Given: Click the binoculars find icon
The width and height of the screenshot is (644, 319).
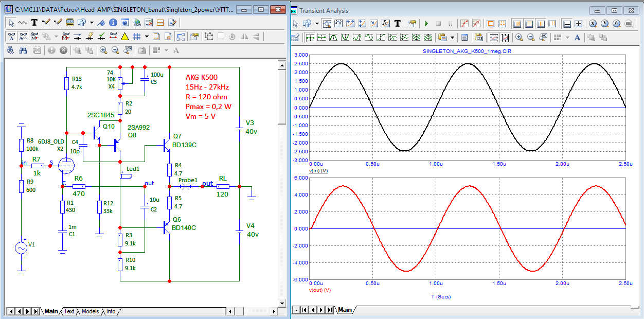Looking at the screenshot, I should (23, 50).
